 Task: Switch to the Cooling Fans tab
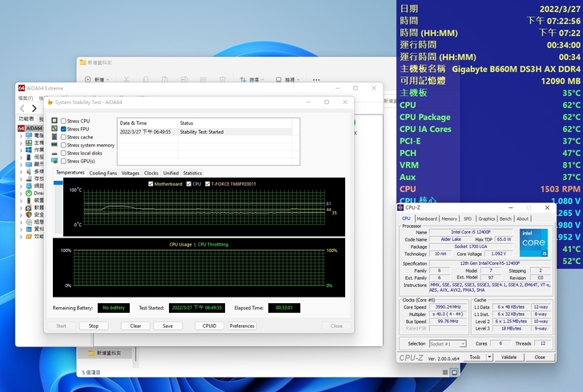point(103,173)
